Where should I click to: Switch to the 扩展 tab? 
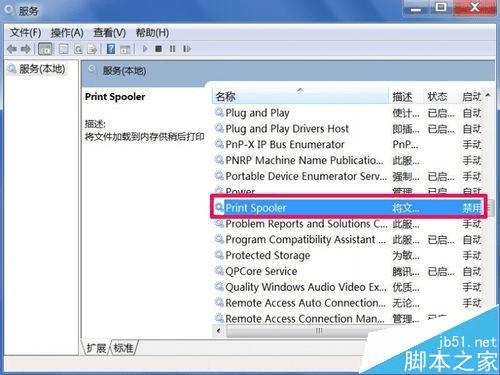[96, 348]
